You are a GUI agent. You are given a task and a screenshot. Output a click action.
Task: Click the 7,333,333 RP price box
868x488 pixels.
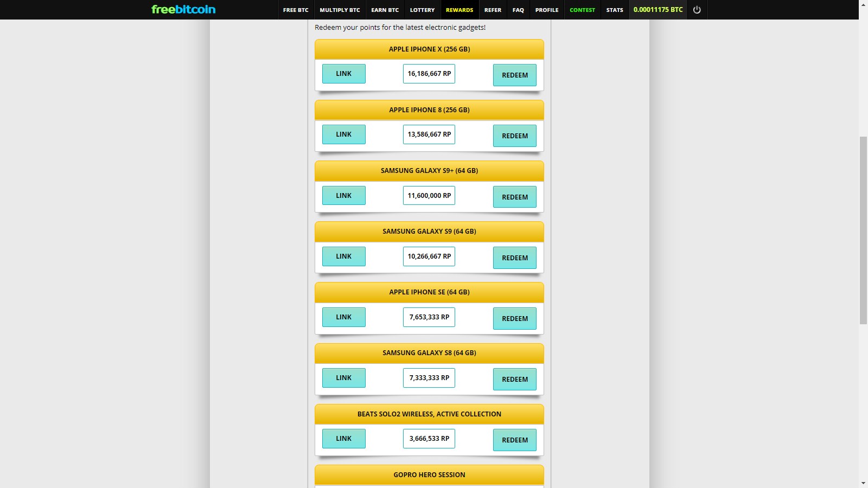tap(429, 378)
